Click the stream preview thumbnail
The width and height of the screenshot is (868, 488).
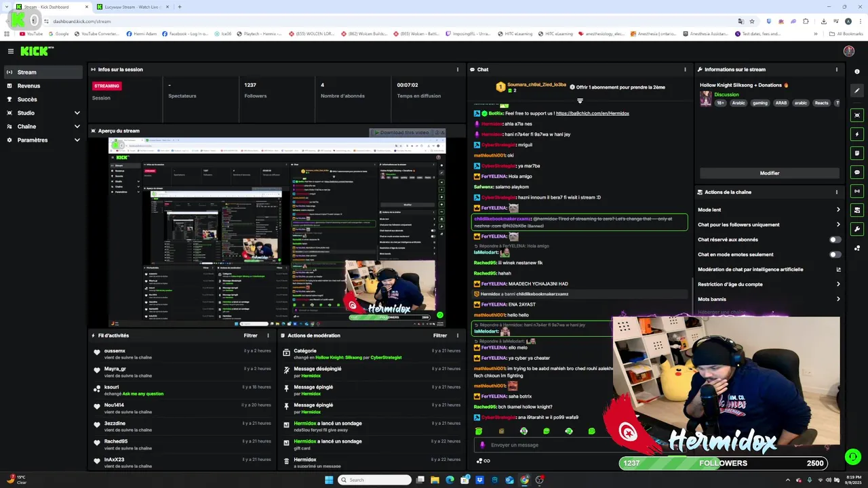(277, 232)
